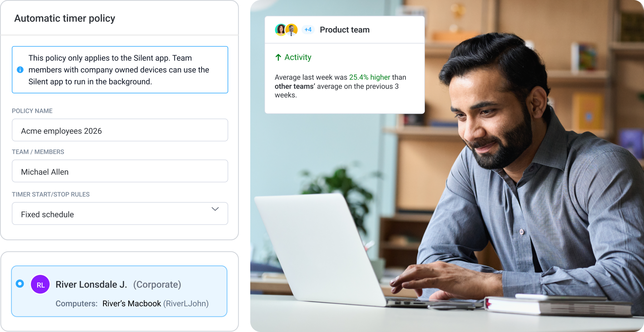Expand the Fixed schedule dropdown chevron
Image resolution: width=644 pixels, height=332 pixels.
click(215, 209)
